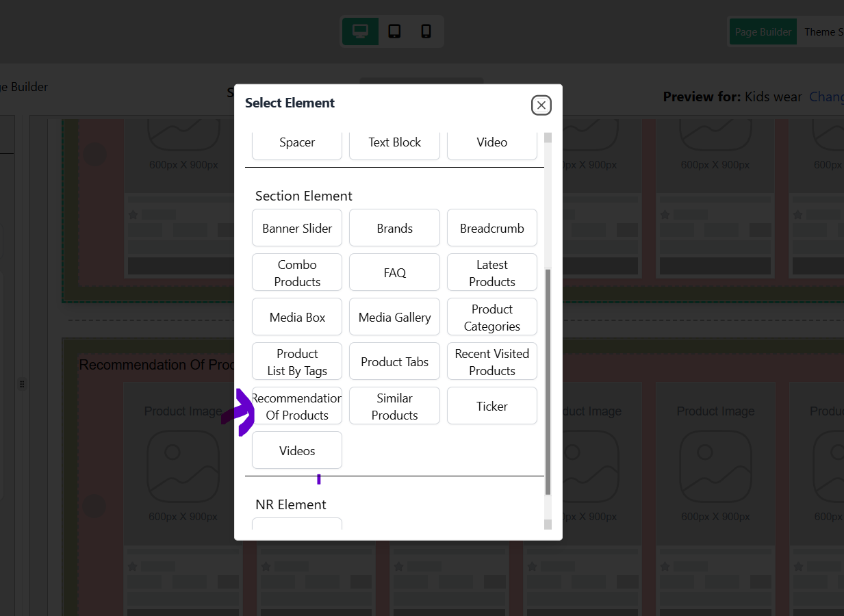Choose the Video element

click(x=492, y=143)
